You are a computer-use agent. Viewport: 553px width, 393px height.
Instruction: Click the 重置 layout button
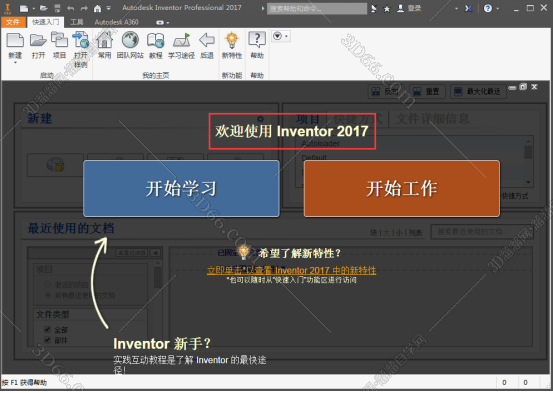pyautogui.click(x=427, y=92)
